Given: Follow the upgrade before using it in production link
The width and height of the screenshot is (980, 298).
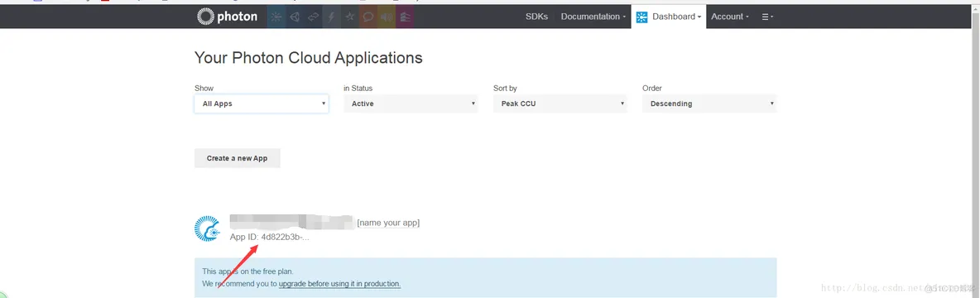Looking at the screenshot, I should click(x=339, y=284).
